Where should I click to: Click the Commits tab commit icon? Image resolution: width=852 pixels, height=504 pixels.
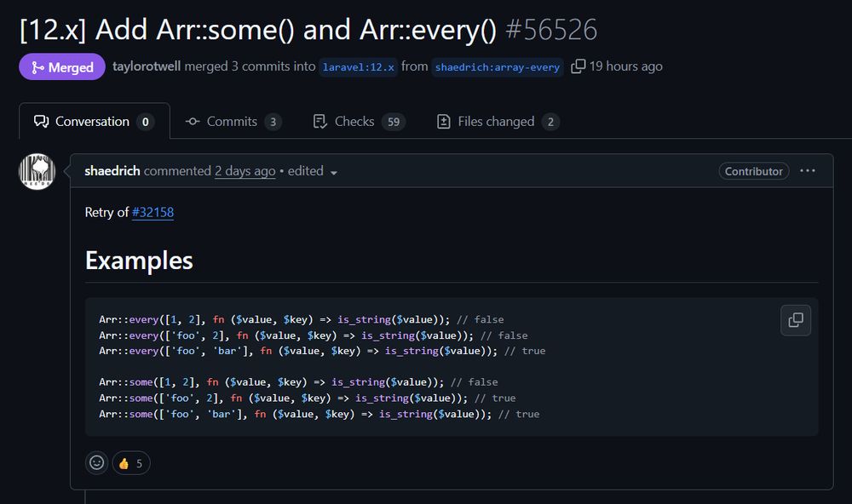pos(193,122)
